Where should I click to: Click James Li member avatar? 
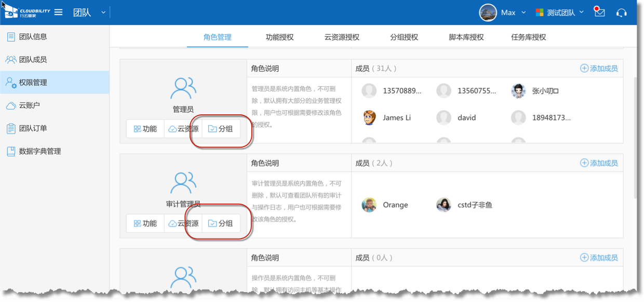(369, 117)
